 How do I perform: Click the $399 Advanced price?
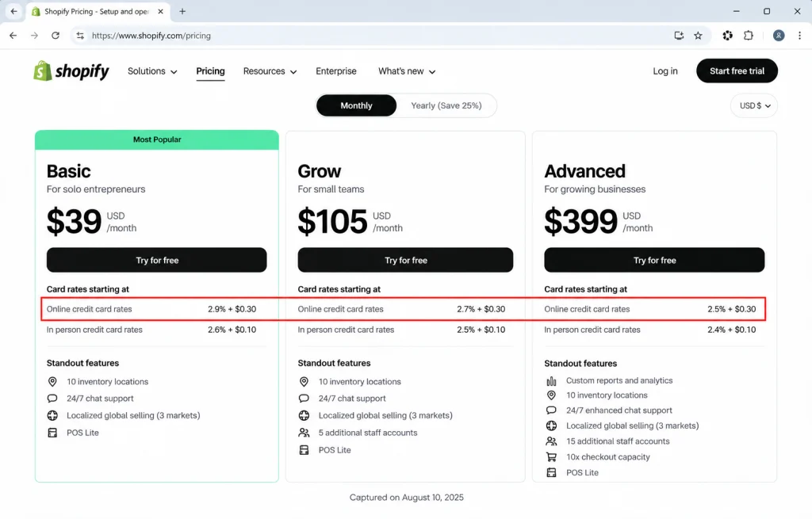580,222
